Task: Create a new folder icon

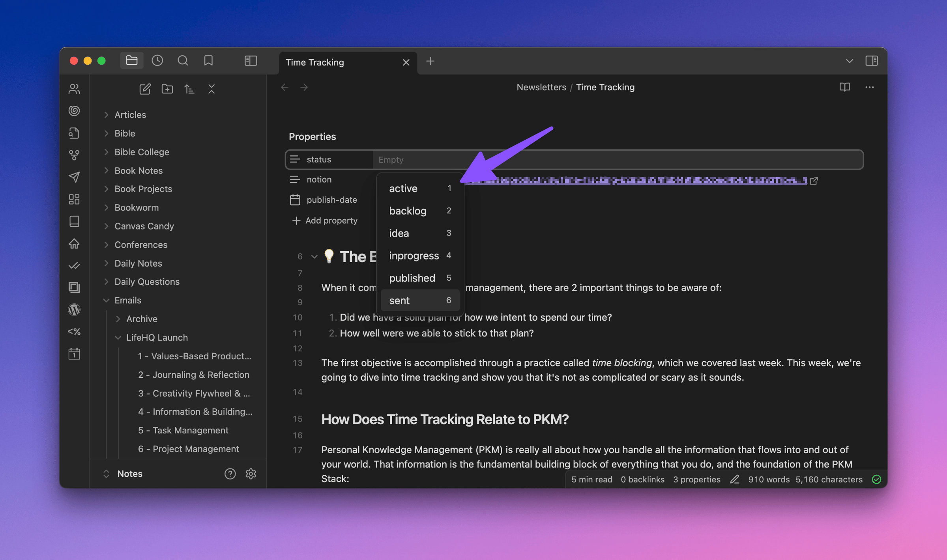Action: (x=167, y=89)
